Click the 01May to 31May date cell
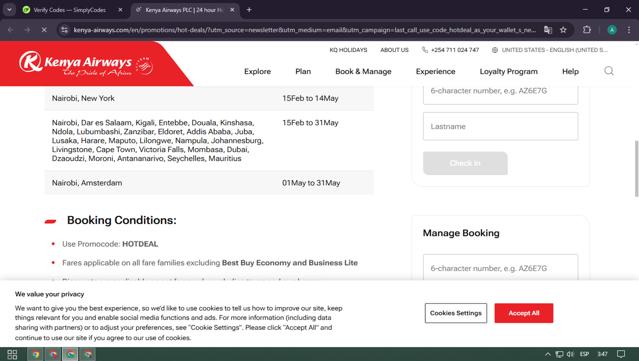 click(311, 183)
